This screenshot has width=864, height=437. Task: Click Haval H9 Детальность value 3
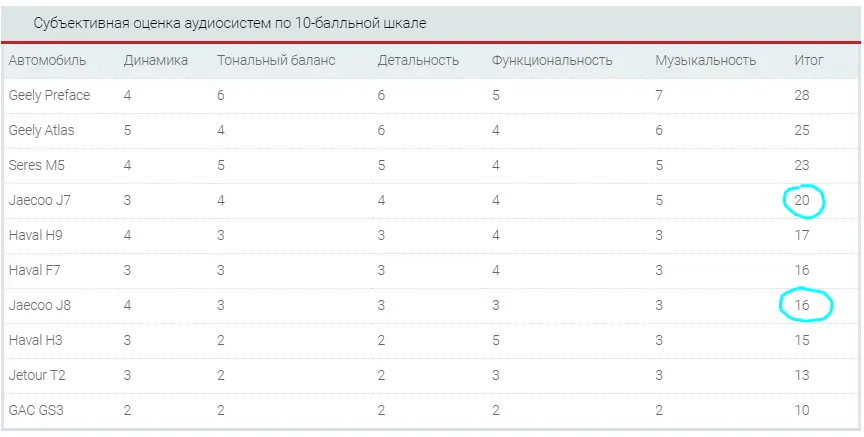(381, 235)
